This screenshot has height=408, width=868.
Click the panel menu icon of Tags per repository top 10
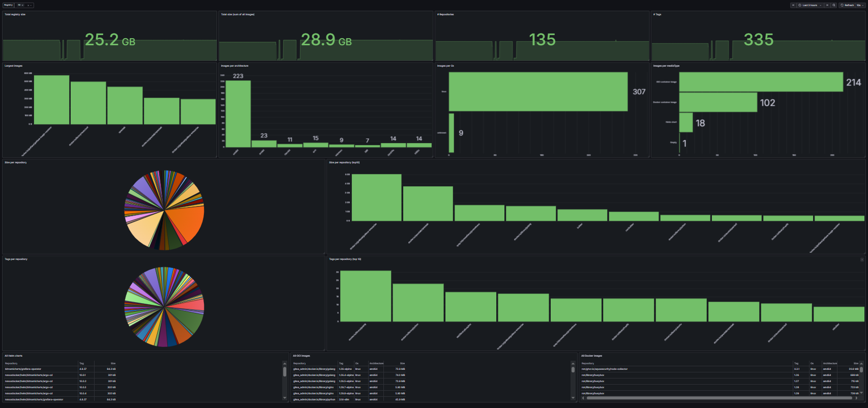(x=862, y=259)
